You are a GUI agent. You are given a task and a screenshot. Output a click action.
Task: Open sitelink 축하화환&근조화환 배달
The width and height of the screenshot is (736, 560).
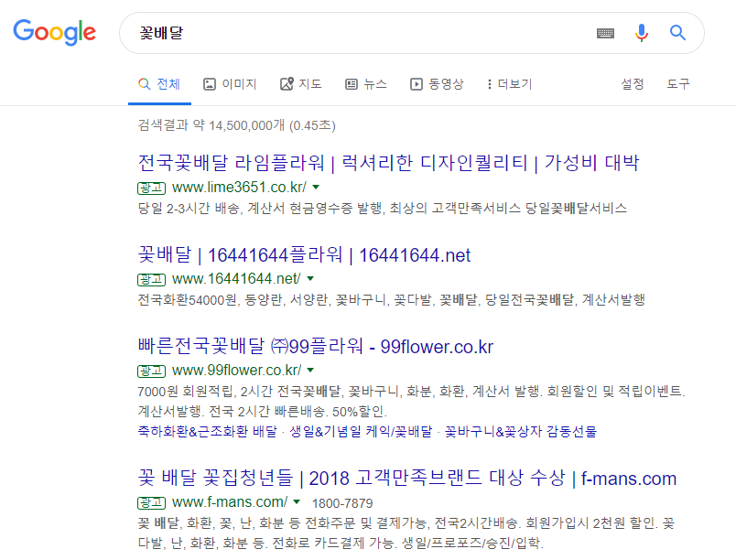[x=208, y=431]
